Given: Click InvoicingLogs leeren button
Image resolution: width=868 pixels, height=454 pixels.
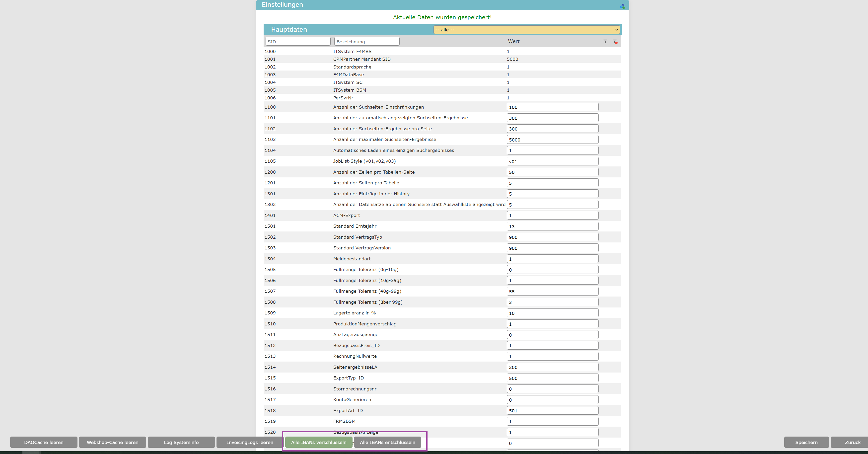Looking at the screenshot, I should [x=250, y=442].
